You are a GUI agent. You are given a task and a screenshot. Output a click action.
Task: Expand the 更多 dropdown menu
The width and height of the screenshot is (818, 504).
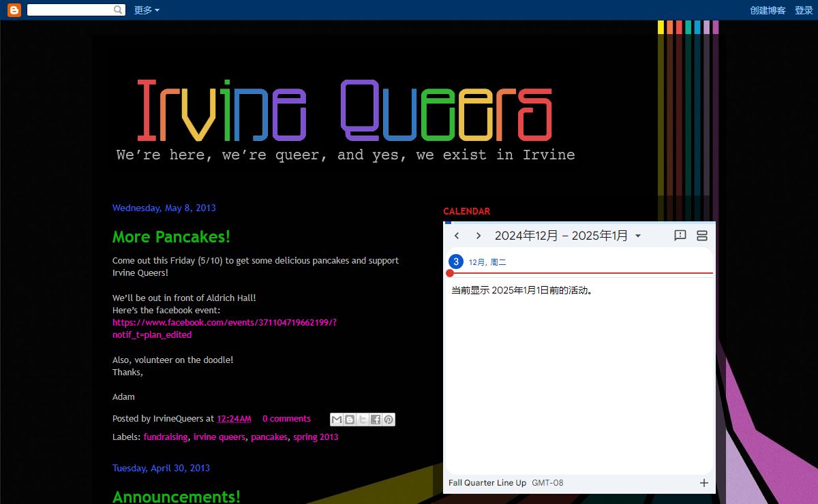[147, 10]
